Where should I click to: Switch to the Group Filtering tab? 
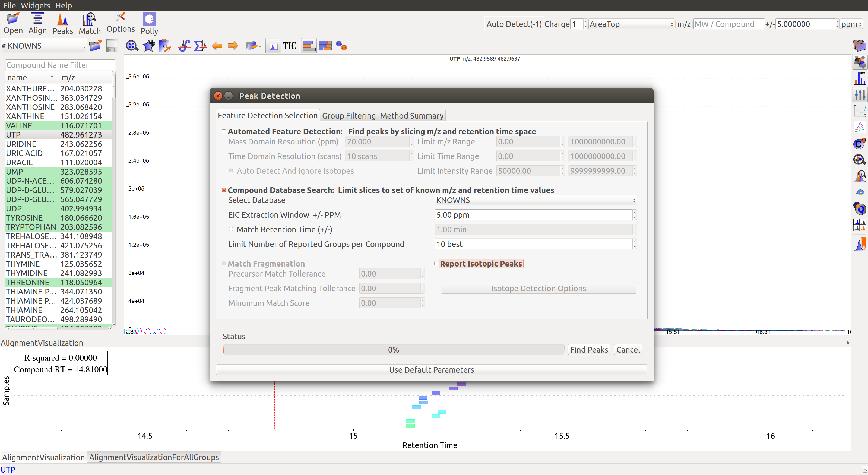pyautogui.click(x=349, y=116)
